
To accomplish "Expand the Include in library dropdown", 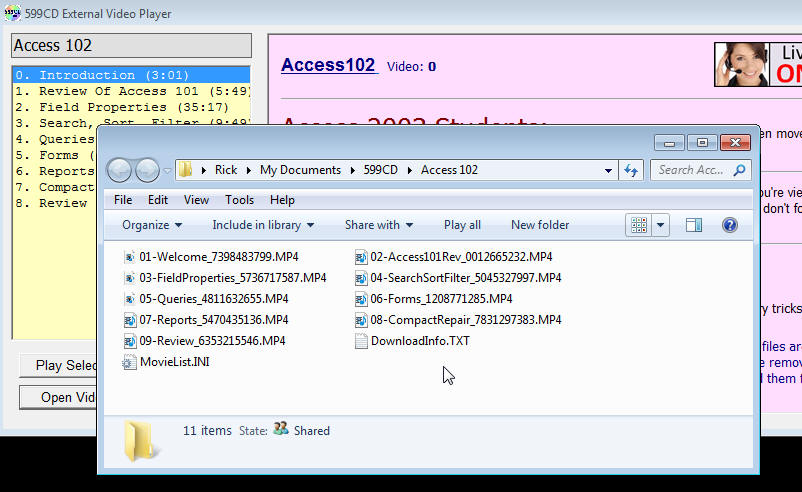I will (263, 225).
